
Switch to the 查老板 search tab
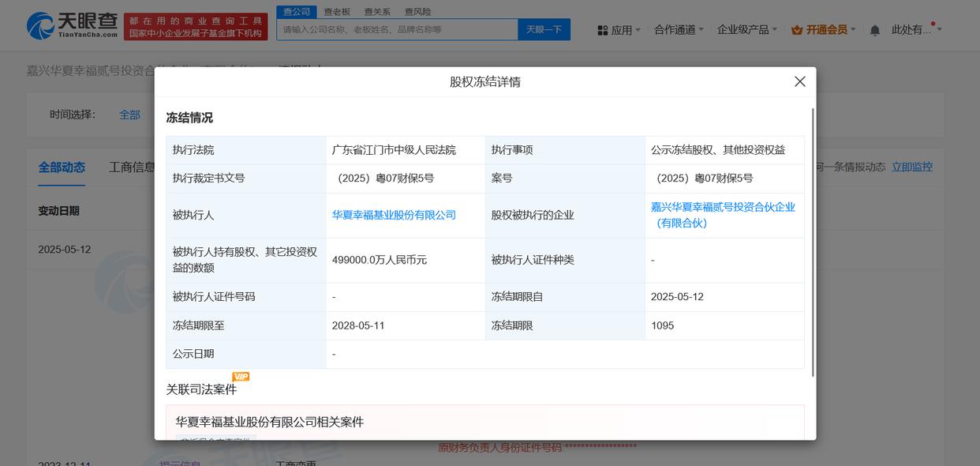click(337, 12)
